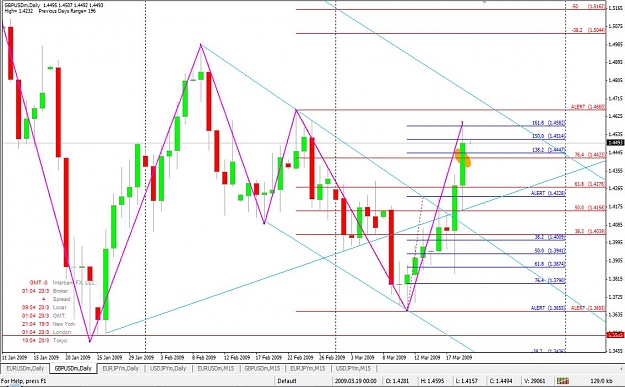Switch to the GBPUSDm,M15 chart tab

[262, 369]
